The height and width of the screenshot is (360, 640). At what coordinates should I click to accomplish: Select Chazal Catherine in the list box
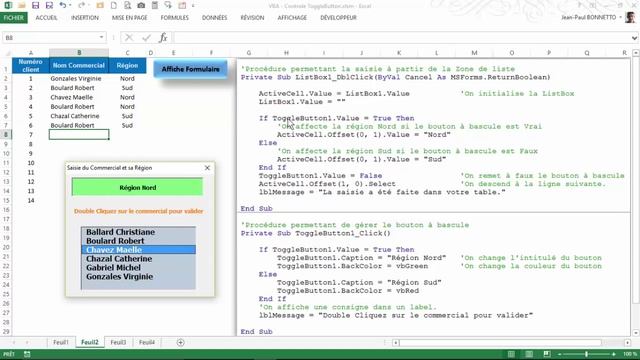[x=138, y=259]
